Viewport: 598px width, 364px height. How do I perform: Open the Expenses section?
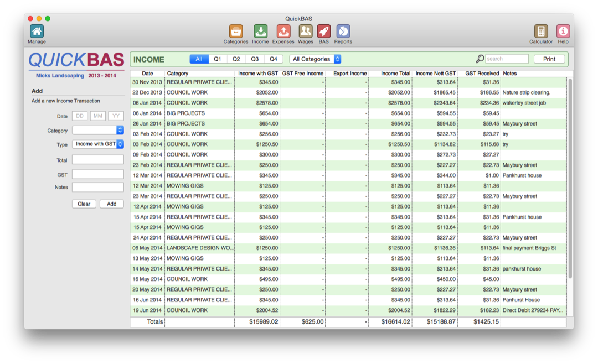[x=283, y=32]
